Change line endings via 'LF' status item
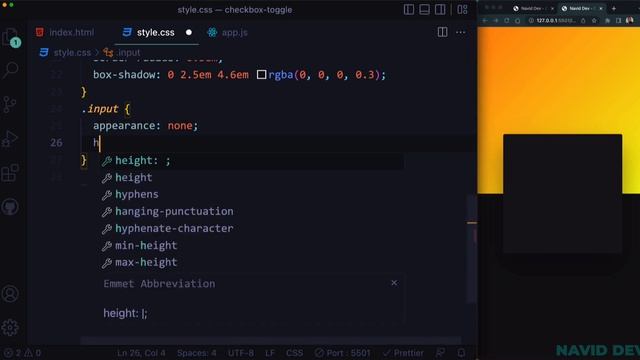This screenshot has height=360, width=640. pos(270,353)
